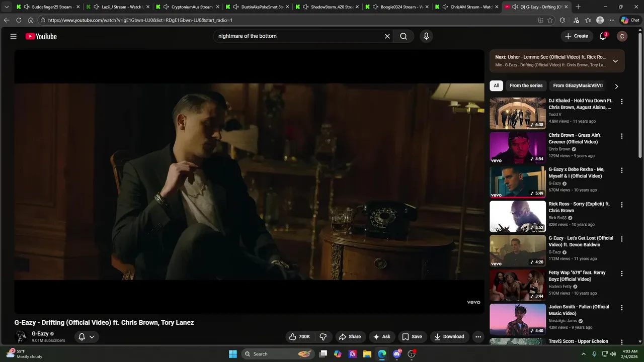Go to YouTube home via logo

coord(41,36)
